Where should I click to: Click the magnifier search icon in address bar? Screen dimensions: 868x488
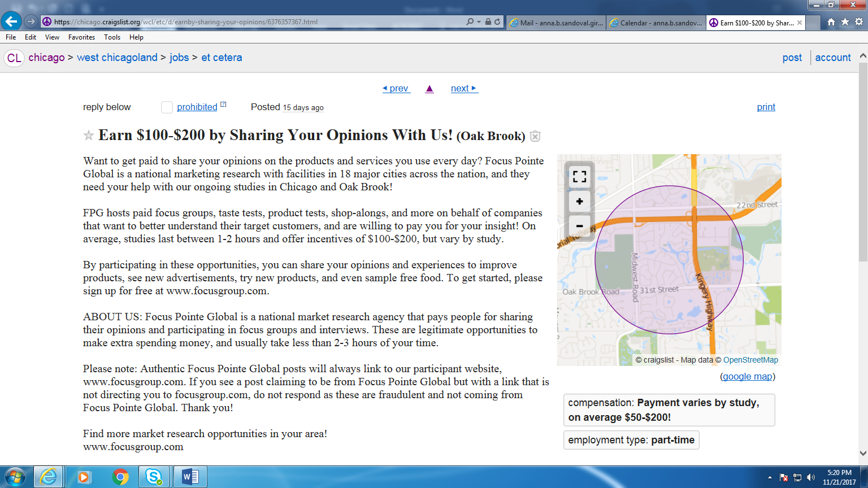470,22
